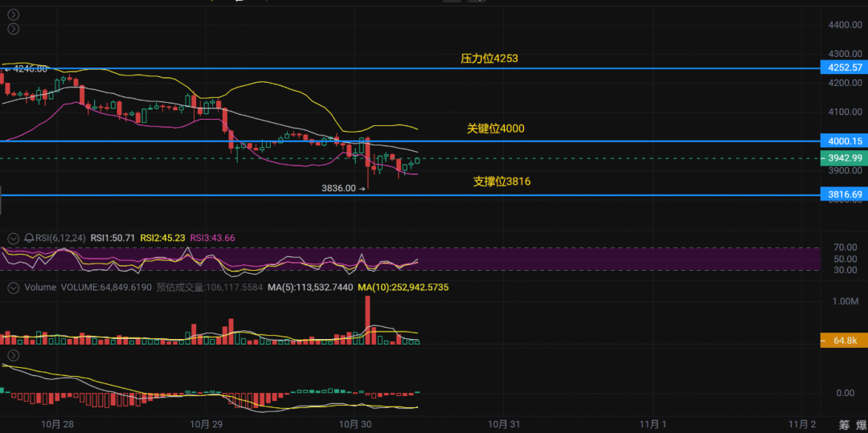Collapse the Volume indicator panel
The width and height of the screenshot is (868, 433).
tap(13, 287)
